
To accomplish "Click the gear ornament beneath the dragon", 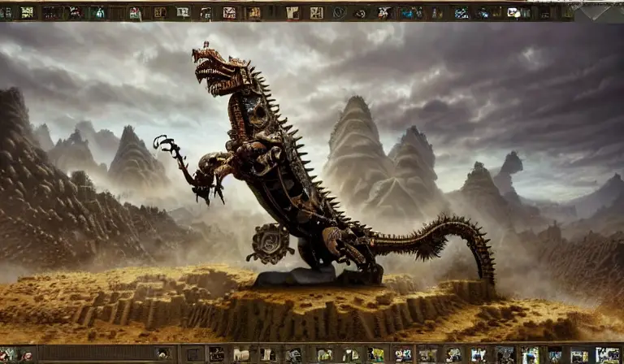I will point(271,241).
